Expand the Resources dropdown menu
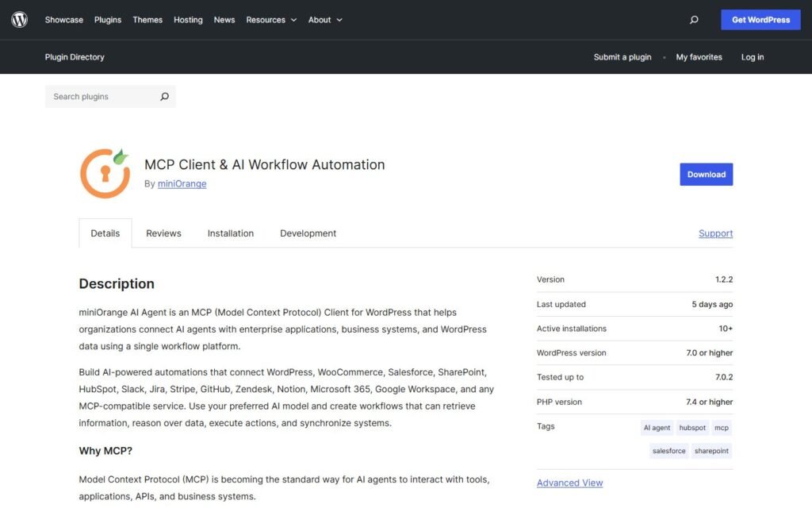812x508 pixels. pyautogui.click(x=271, y=20)
